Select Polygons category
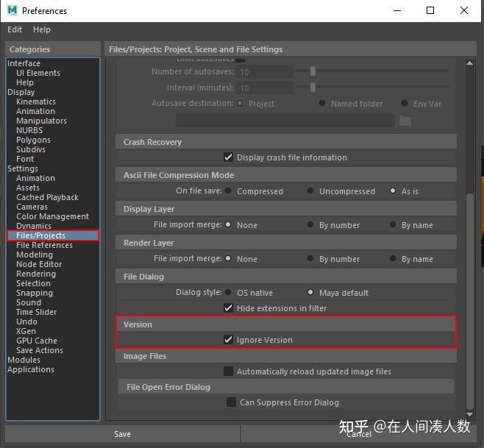Viewport: 484px width, 448px height. pyautogui.click(x=33, y=140)
